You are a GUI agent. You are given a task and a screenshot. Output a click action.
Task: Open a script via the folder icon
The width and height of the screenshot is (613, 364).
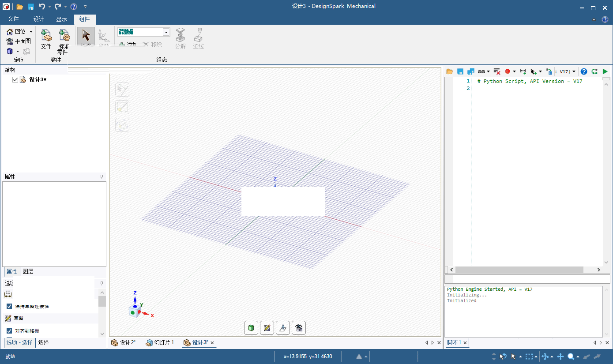(449, 71)
